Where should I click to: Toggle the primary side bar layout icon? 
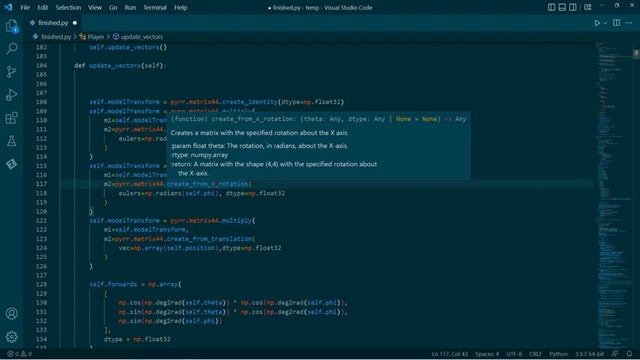pos(551,7)
